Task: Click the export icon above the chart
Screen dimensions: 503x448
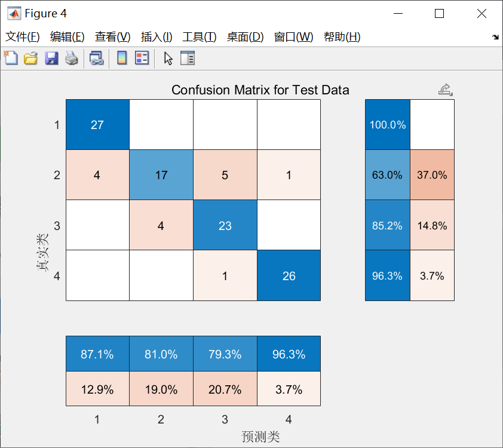Action: 445,90
